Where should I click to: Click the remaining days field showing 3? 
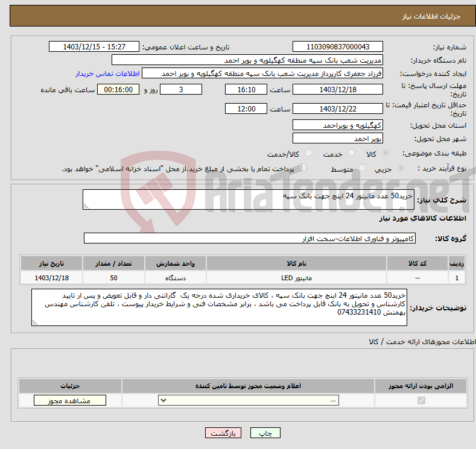click(181, 89)
